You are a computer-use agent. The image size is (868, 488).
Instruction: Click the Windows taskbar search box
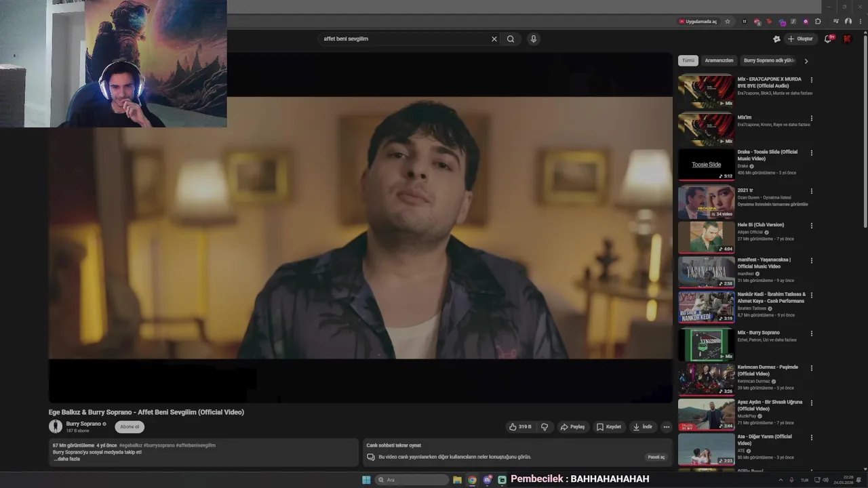(x=412, y=480)
